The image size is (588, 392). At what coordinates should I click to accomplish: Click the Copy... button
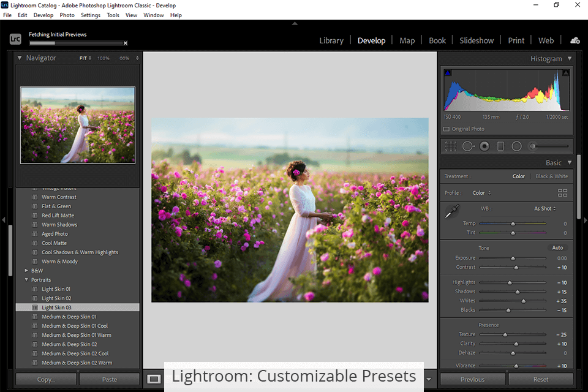46,379
